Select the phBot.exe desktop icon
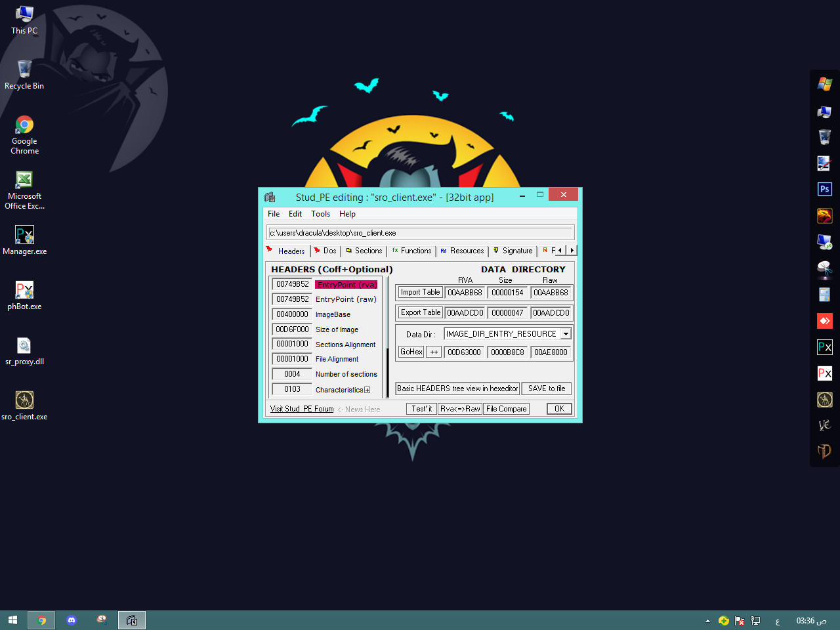The height and width of the screenshot is (630, 840). pyautogui.click(x=24, y=295)
